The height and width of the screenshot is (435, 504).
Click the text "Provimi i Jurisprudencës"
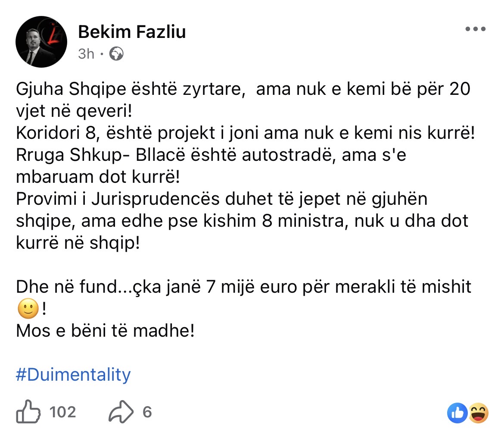108,199
